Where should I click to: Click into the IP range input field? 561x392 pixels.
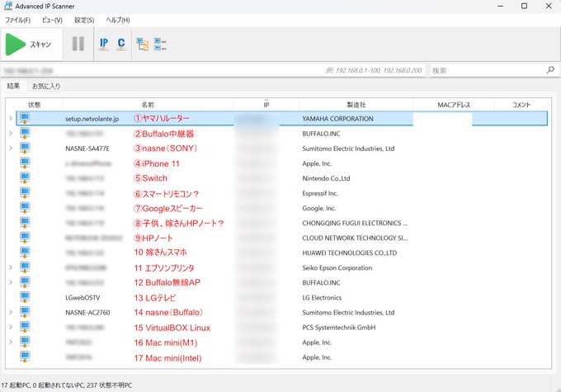(213, 70)
